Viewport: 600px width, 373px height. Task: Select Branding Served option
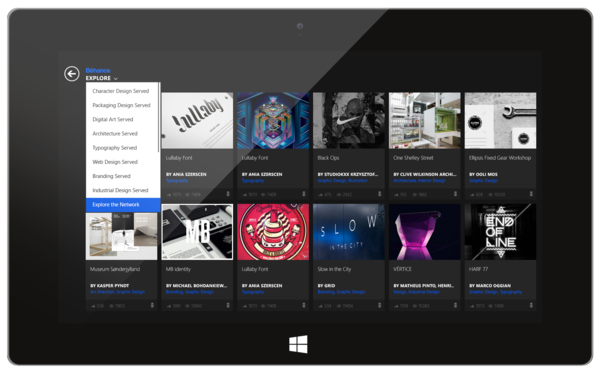point(111,176)
